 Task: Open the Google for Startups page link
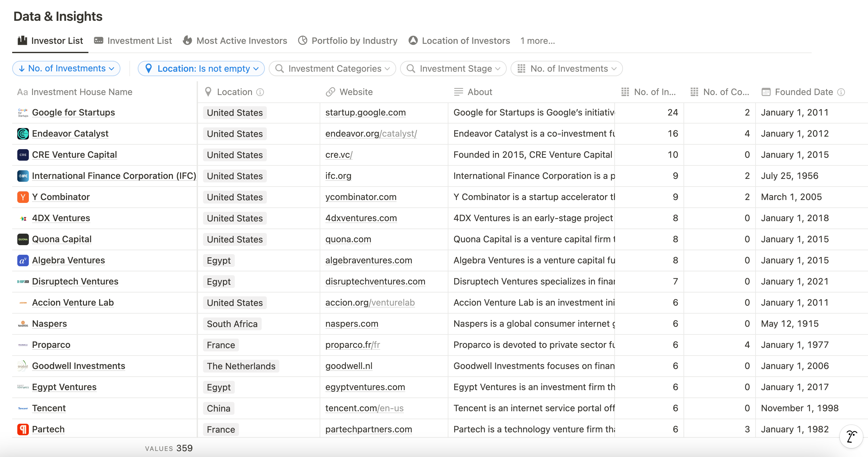pyautogui.click(x=73, y=112)
